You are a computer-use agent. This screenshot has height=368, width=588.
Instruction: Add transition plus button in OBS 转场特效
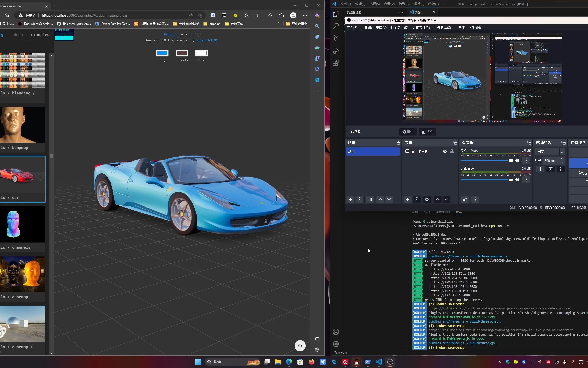click(540, 169)
